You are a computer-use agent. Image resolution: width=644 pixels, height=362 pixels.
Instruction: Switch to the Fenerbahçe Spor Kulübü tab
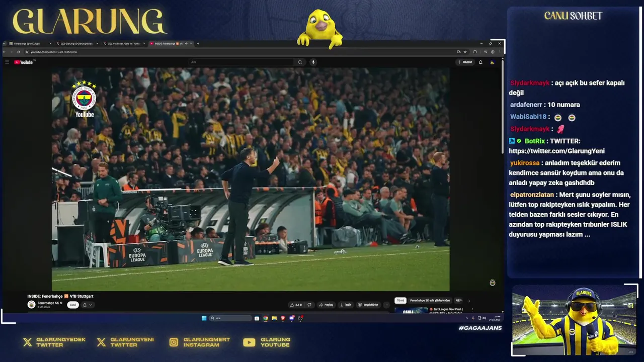30,44
